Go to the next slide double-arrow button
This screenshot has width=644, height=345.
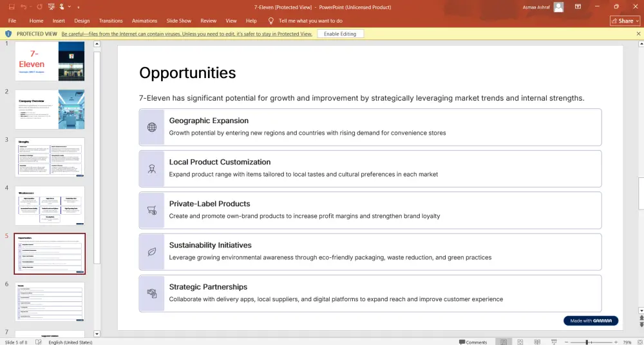pos(640,324)
